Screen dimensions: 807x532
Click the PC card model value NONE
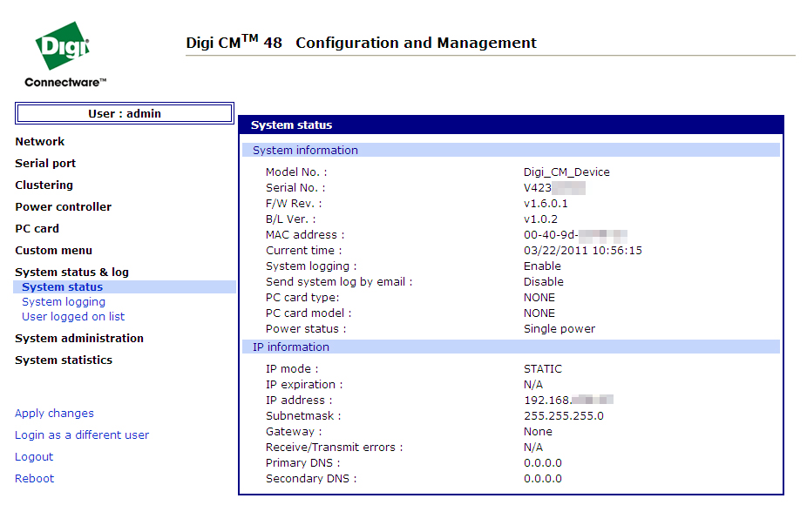click(539, 313)
